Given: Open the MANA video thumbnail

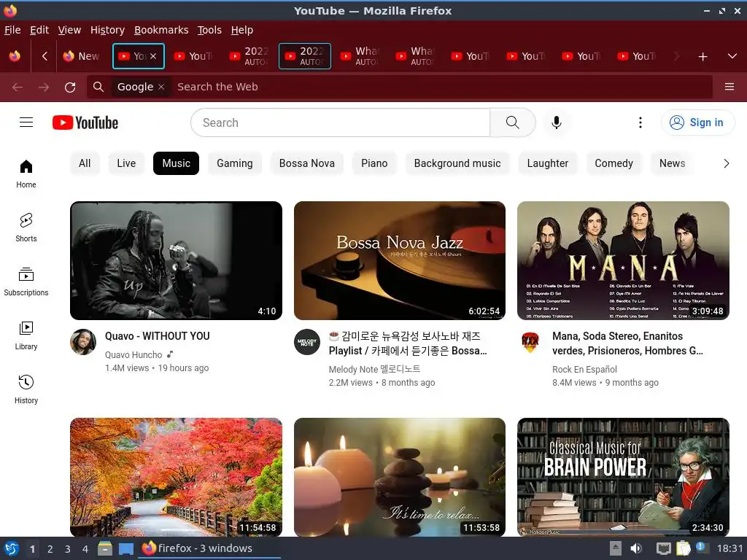Looking at the screenshot, I should click(x=623, y=260).
